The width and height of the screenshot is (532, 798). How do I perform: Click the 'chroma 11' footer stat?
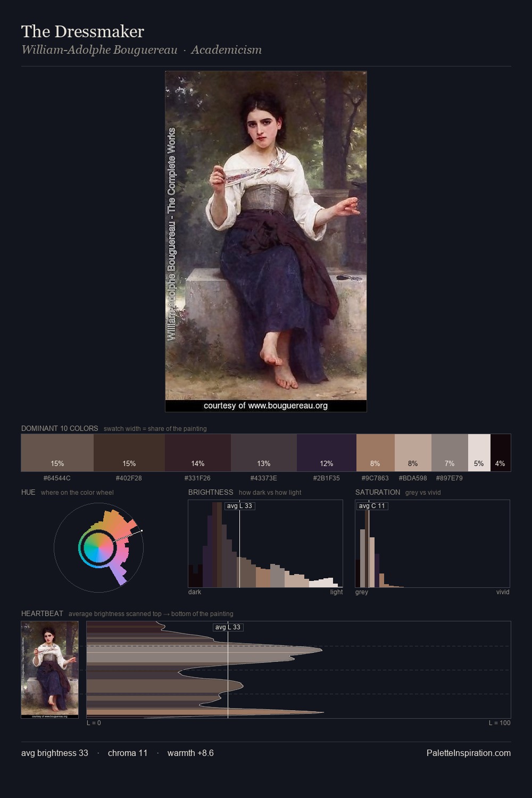(x=128, y=753)
